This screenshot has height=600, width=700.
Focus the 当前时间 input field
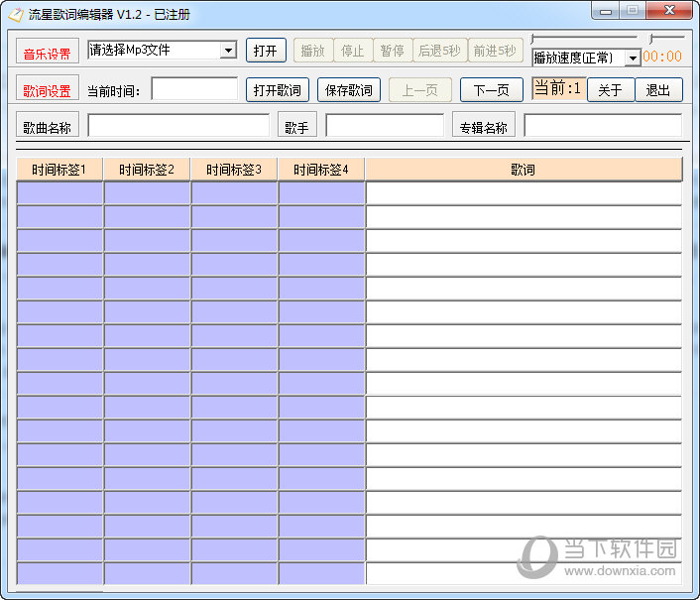(x=194, y=89)
